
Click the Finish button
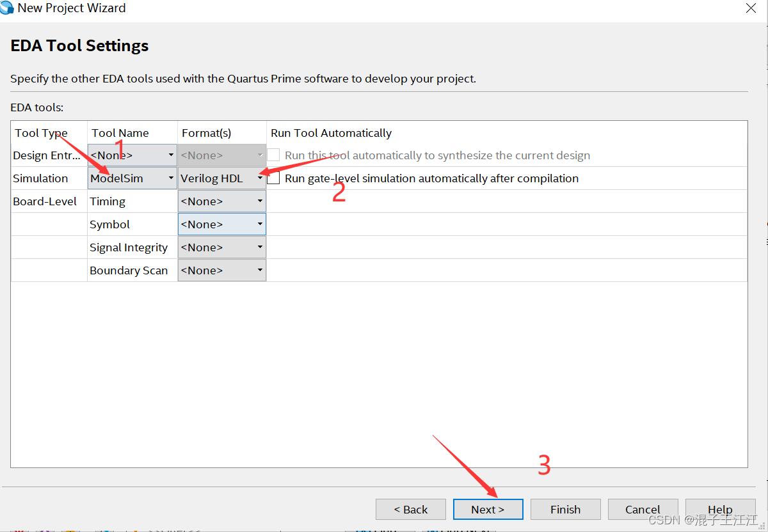[566, 510]
